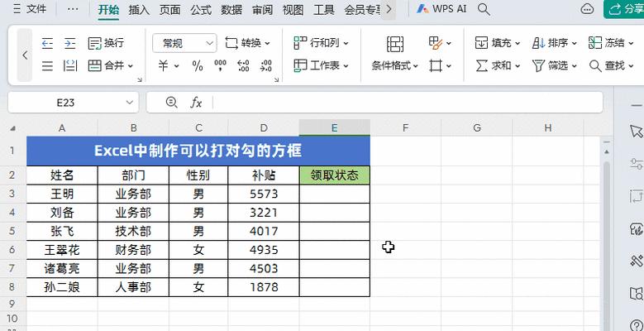Click sidebar selection arrow tool icon
Viewport: 644px width, 331px height.
click(636, 132)
